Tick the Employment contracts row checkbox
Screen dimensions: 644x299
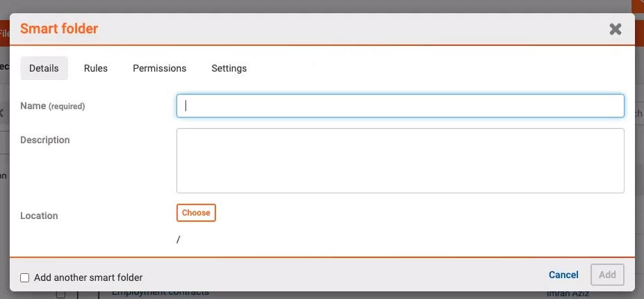pos(60,295)
